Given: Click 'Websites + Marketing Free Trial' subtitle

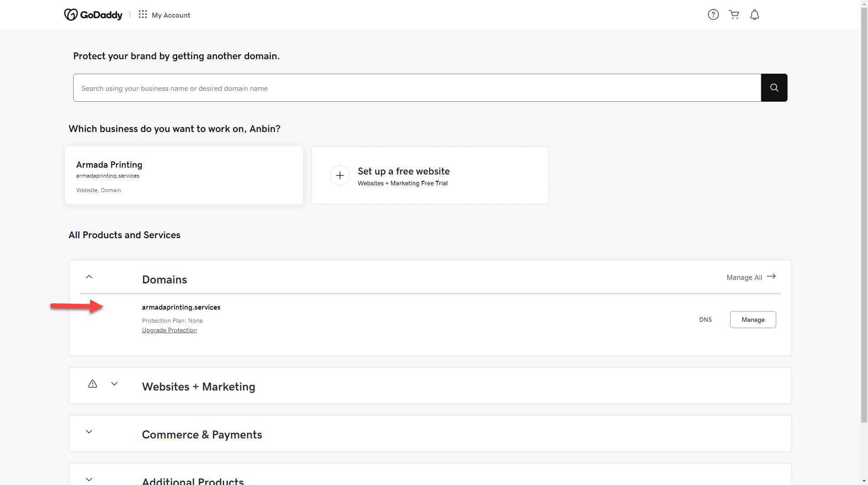Looking at the screenshot, I should [403, 184].
